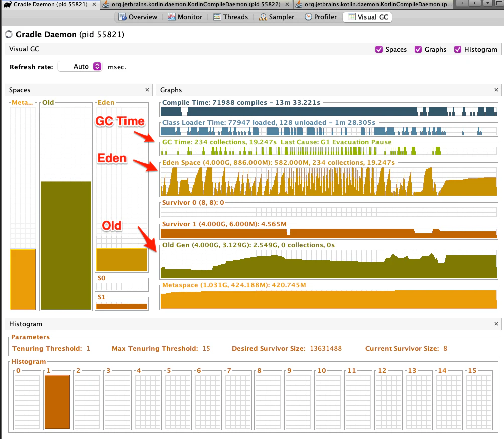This screenshot has width=504, height=439.
Task: Maximize the window with the top-right button
Action: pyautogui.click(x=498, y=3)
